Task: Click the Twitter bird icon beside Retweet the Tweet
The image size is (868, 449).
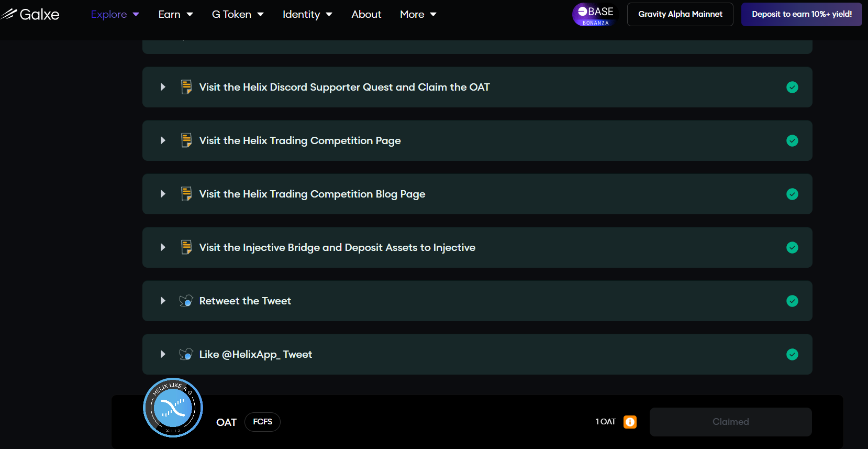Action: click(186, 301)
